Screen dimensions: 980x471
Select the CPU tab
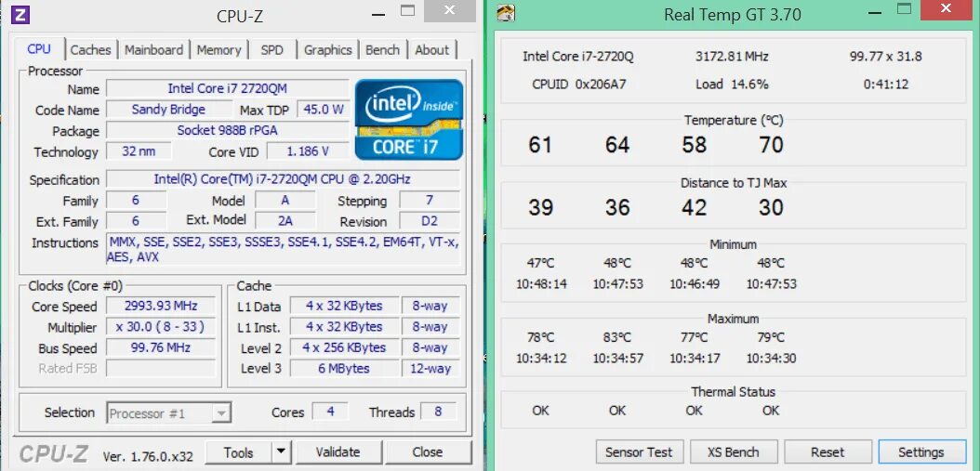pos(39,48)
